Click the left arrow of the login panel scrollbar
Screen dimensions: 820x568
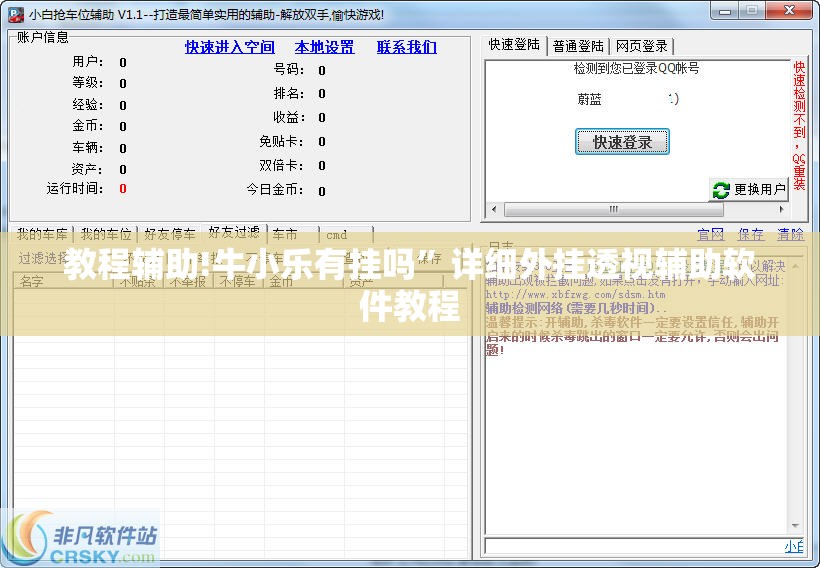pyautogui.click(x=494, y=209)
